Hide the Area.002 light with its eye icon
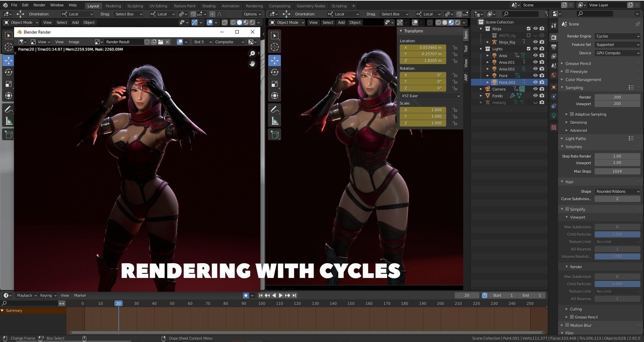The height and width of the screenshot is (342, 644). pyautogui.click(x=535, y=69)
